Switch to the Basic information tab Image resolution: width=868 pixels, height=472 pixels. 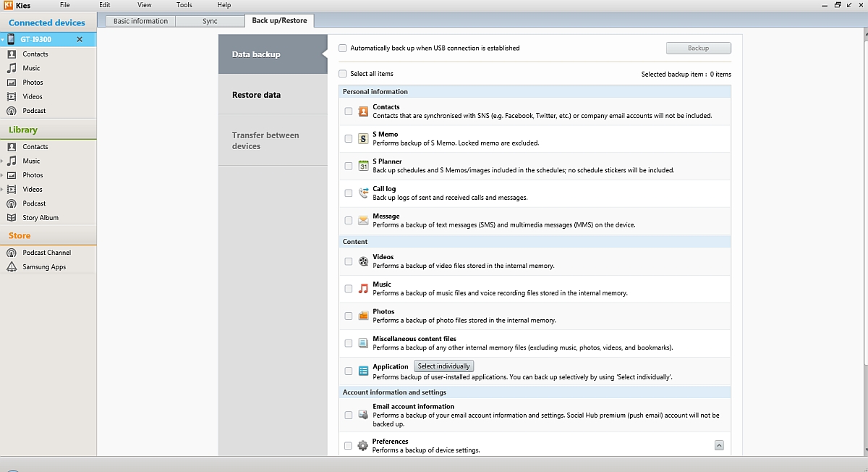click(x=140, y=21)
